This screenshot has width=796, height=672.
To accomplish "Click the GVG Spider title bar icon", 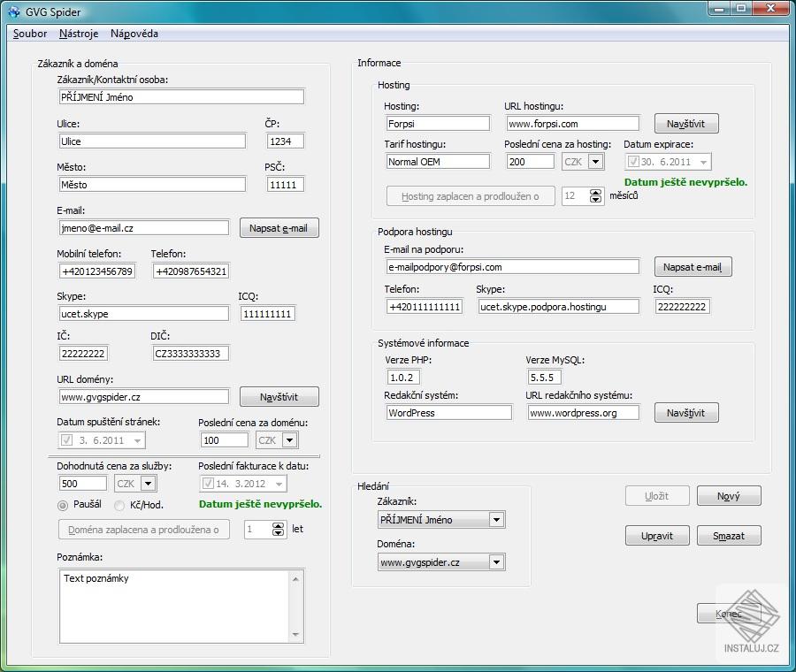I will 13,11.
